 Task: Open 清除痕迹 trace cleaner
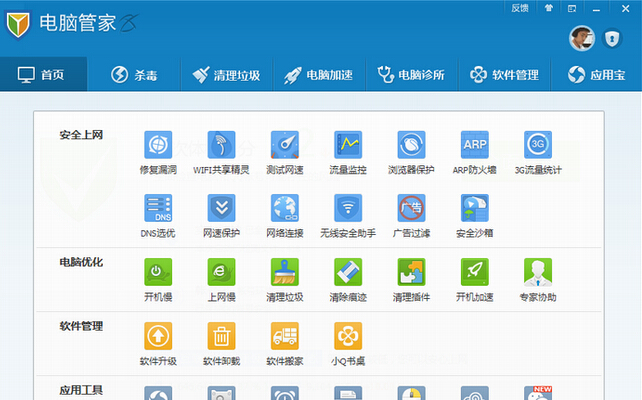[x=348, y=272]
